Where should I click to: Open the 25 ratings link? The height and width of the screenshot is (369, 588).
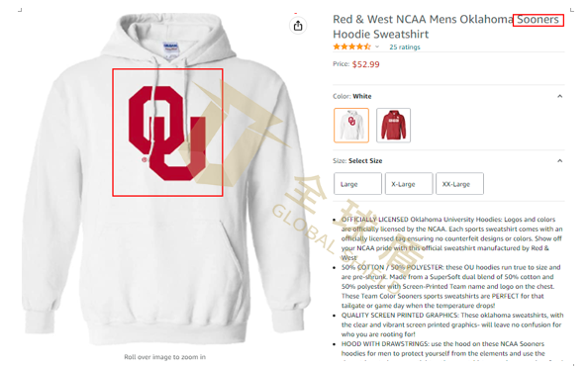coord(405,47)
